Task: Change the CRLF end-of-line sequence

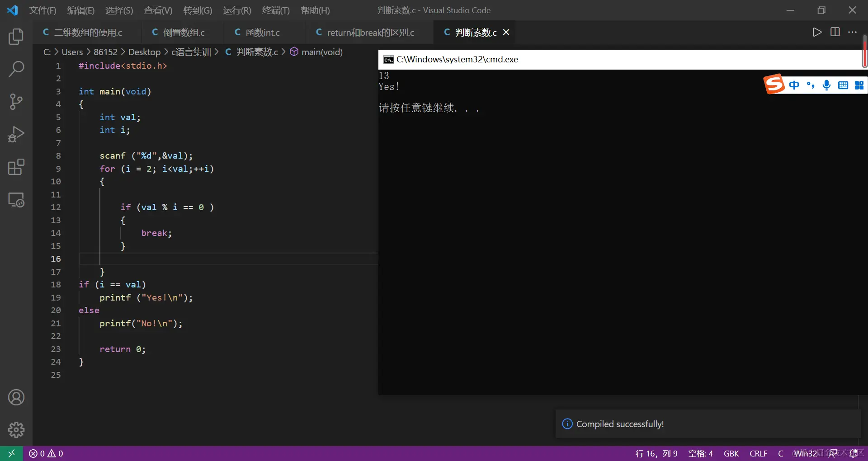Action: (x=758, y=453)
